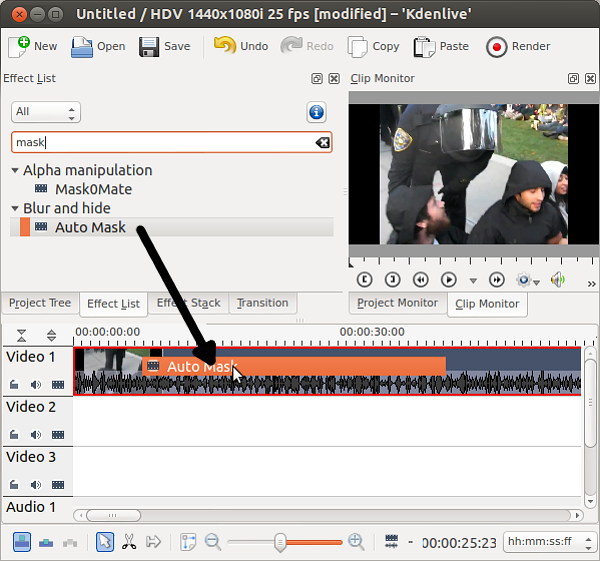Screen dimensions: 600x561
Task: Click the zoom out magnifier icon
Action: (212, 541)
